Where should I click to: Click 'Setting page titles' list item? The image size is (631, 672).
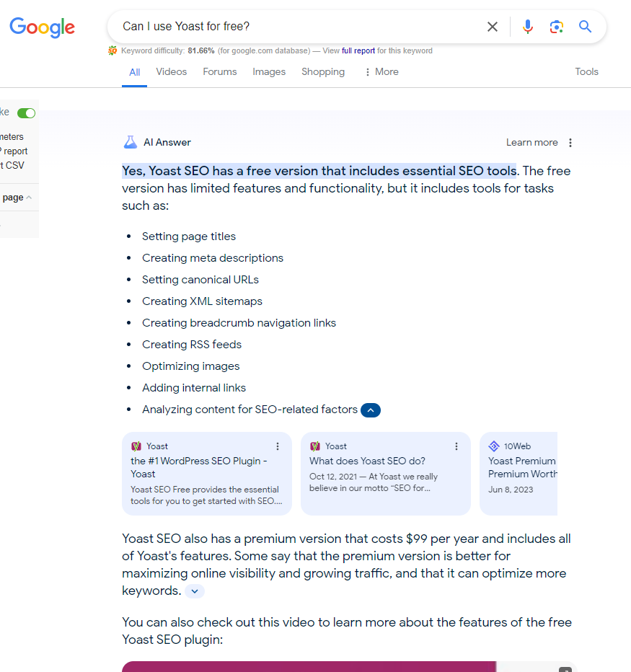189,236
